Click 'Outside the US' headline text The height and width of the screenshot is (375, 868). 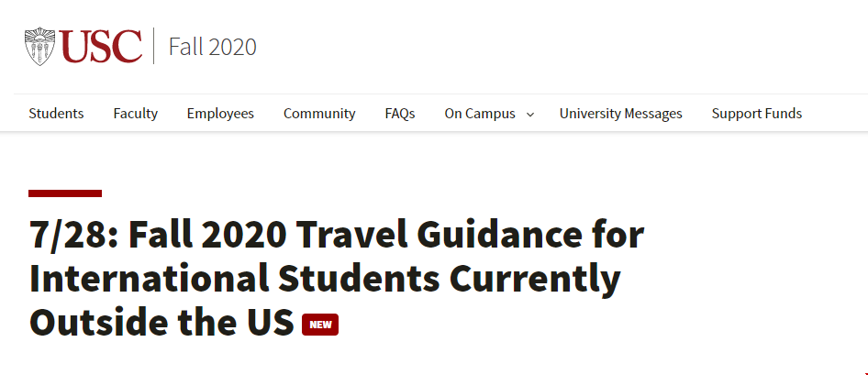(161, 323)
